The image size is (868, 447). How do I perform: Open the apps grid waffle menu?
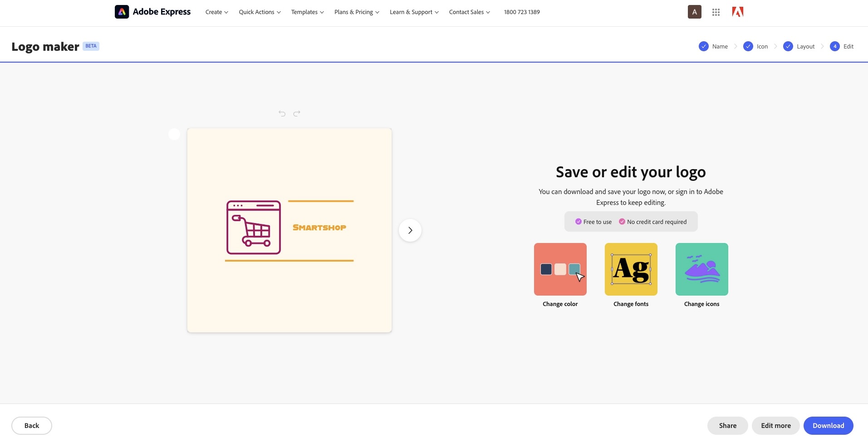pos(716,12)
